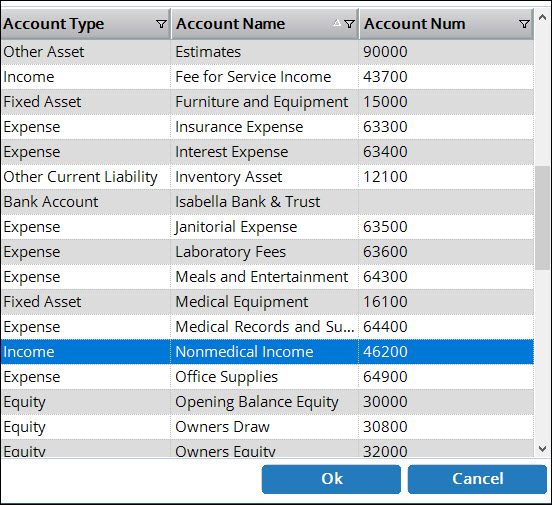This screenshot has width=552, height=505.
Task: Click account number 16100
Action: pyautogui.click(x=385, y=302)
